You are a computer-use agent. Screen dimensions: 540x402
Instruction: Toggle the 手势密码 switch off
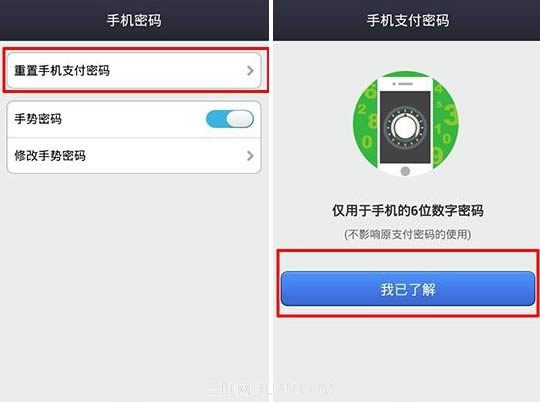coord(230,119)
